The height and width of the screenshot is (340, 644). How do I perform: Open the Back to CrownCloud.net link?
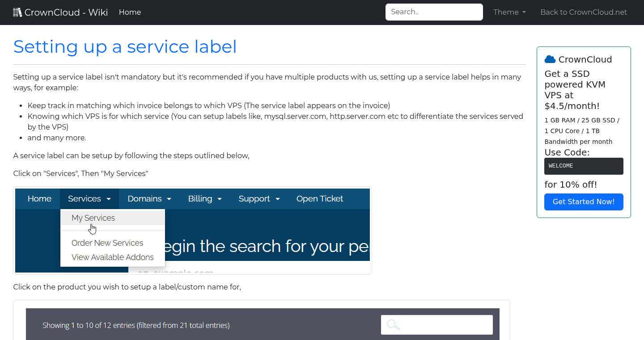(584, 12)
